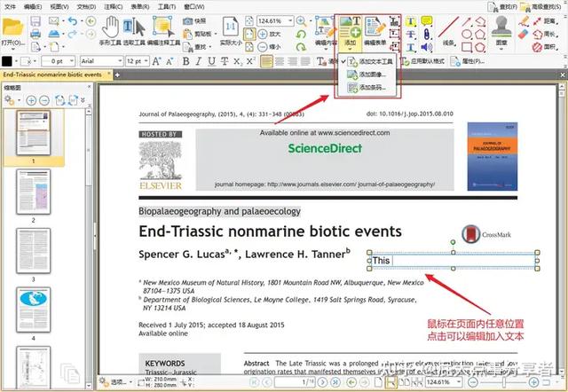Select the paperclip attach file tool
This screenshot has width=568, height=392.
pos(427,35)
